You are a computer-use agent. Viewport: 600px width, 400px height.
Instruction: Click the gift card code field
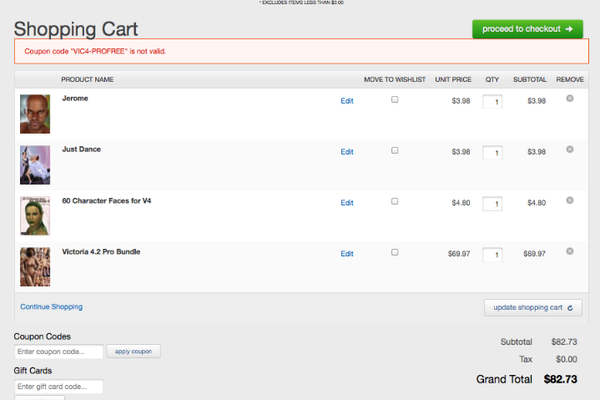point(59,387)
